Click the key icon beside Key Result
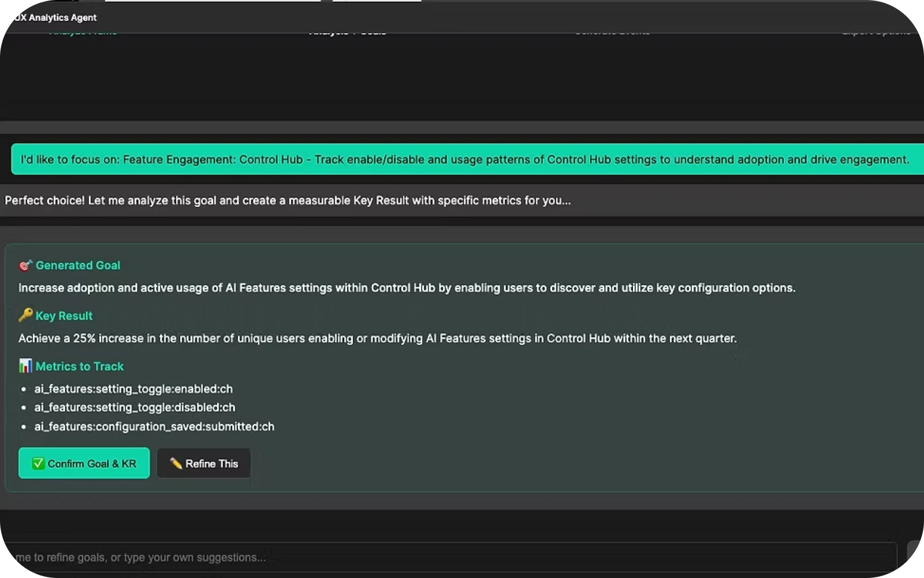This screenshot has width=924, height=578. [25, 315]
